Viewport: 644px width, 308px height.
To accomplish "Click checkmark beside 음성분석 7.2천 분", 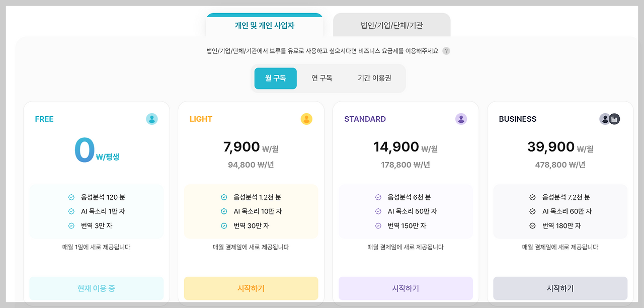I will tap(533, 197).
